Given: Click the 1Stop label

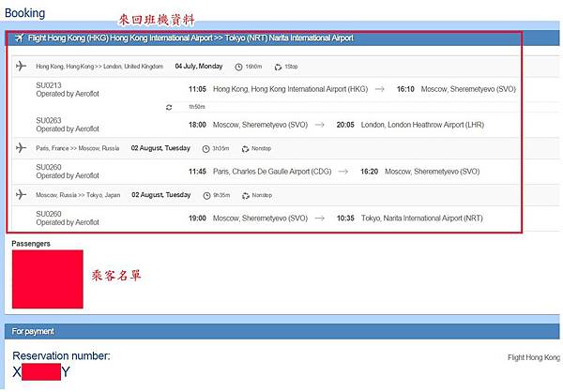Looking at the screenshot, I should 291,67.
